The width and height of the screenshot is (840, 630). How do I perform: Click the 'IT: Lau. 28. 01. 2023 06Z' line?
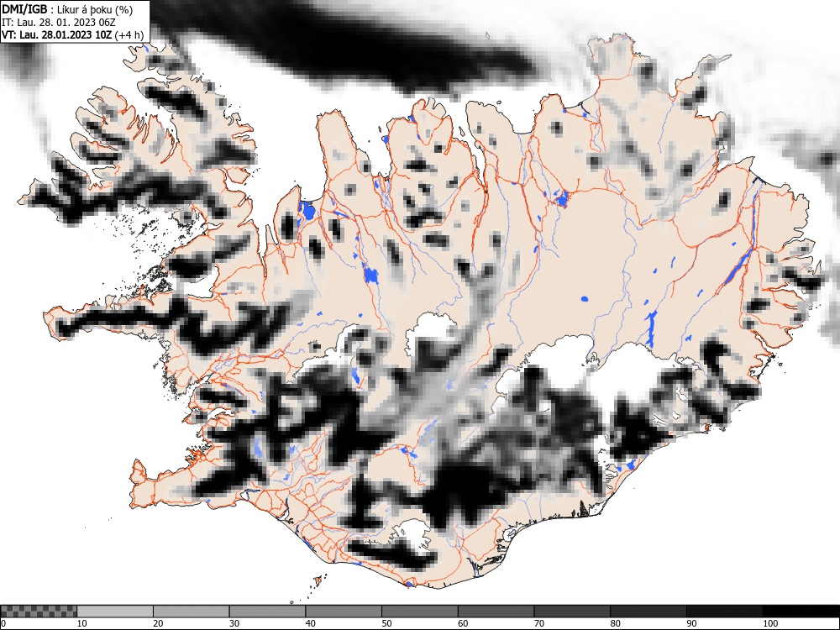tap(59, 23)
